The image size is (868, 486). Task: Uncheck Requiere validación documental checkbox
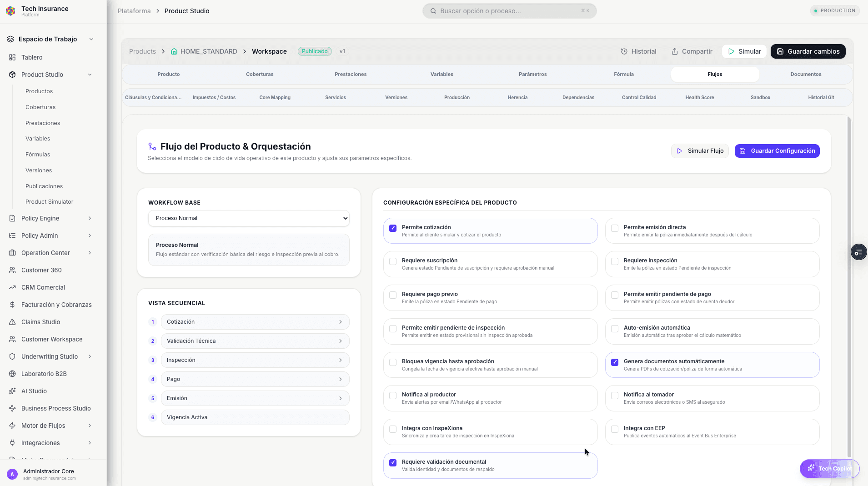(x=393, y=463)
